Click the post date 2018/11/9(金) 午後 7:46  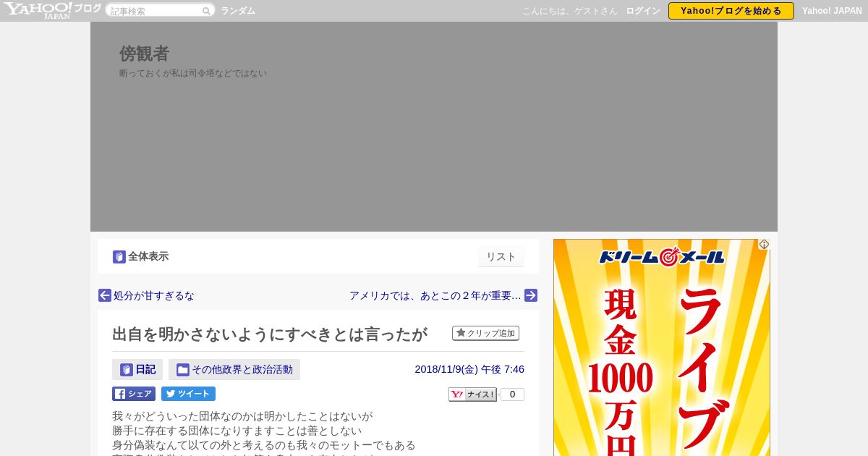[x=469, y=369]
